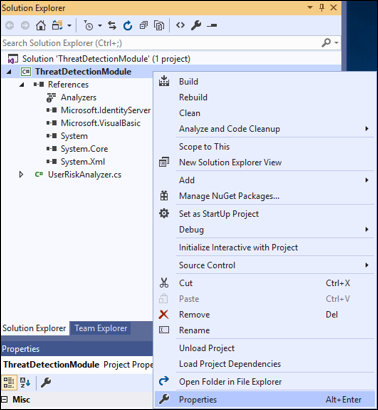Select the System reference

click(74, 136)
